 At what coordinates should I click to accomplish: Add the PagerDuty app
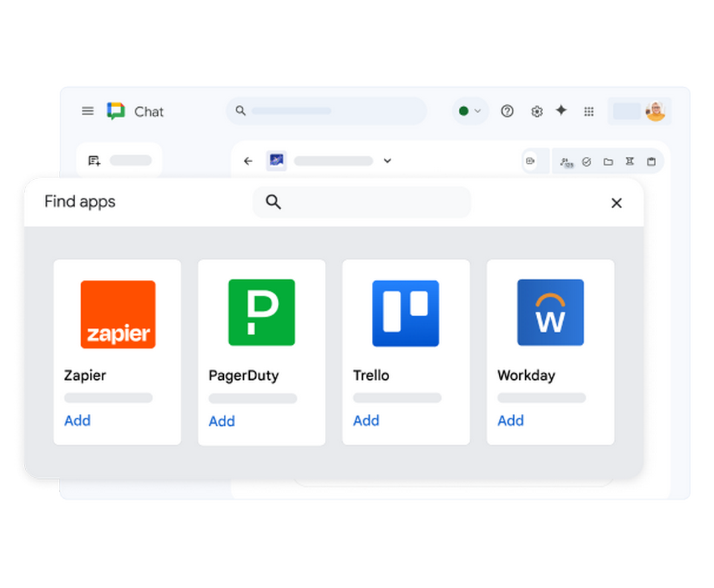[x=222, y=421]
